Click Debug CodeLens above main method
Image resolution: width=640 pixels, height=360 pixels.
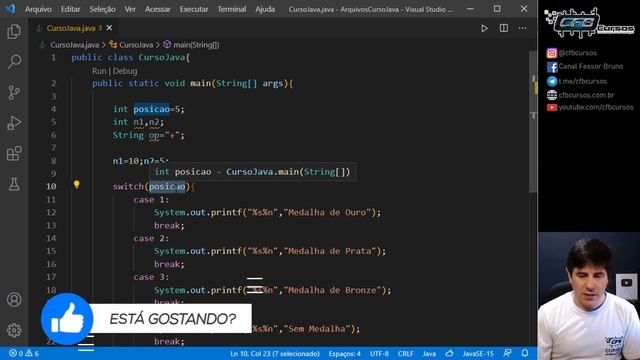[x=125, y=71]
